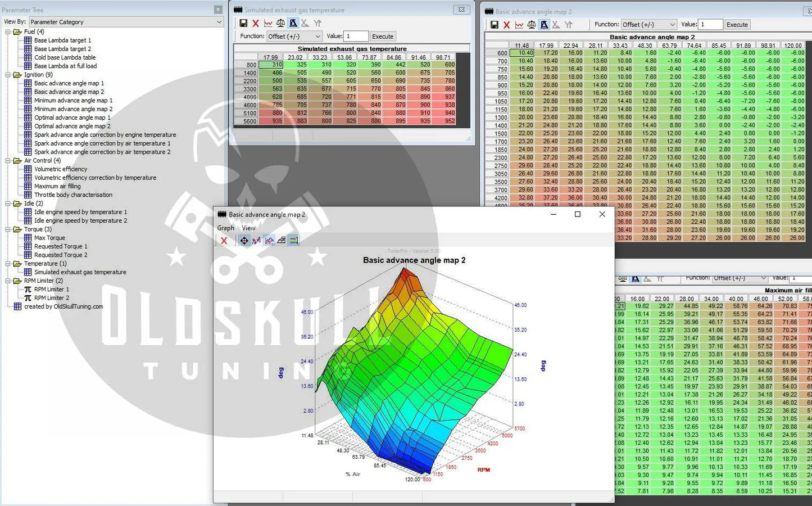Collapse the Ignition (9) tree folder
This screenshot has height=506, width=812.
tap(8, 75)
